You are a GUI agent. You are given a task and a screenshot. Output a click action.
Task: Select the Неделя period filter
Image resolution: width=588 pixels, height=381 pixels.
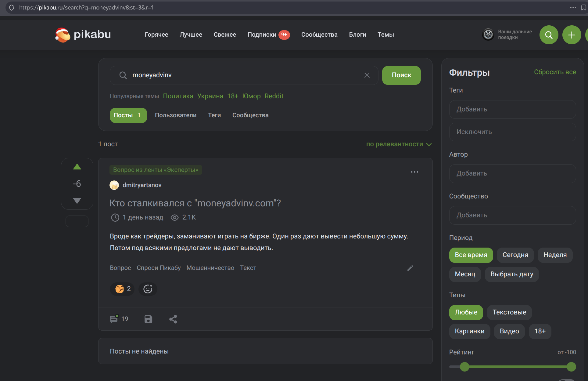555,255
